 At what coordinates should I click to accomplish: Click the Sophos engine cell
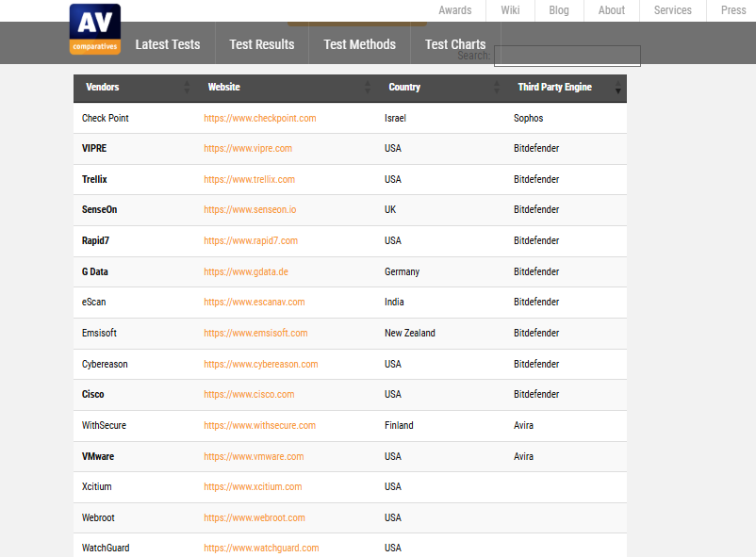pyautogui.click(x=529, y=118)
